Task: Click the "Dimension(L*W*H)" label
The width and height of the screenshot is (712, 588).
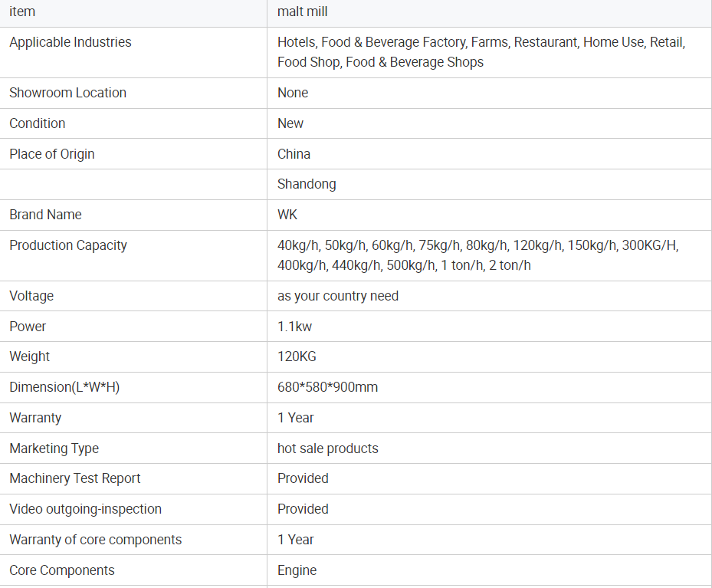Action: click(64, 387)
